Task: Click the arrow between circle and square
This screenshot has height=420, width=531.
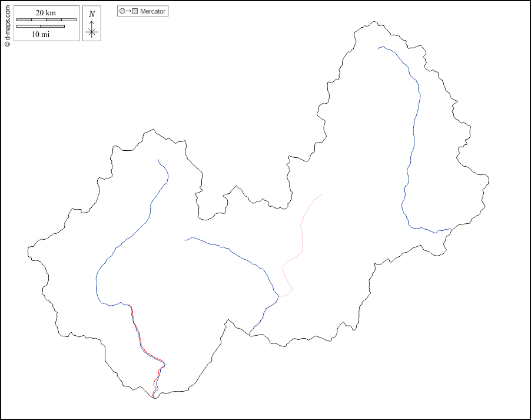Action: point(128,11)
